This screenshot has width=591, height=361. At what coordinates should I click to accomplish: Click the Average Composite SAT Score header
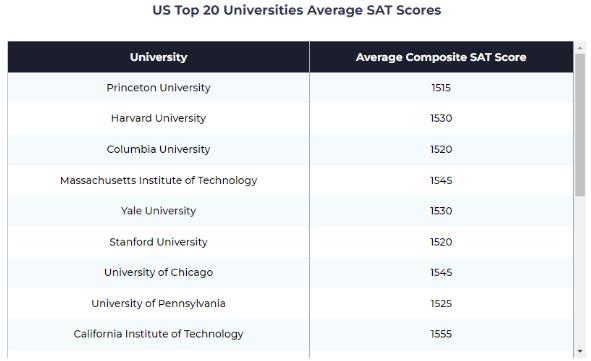[x=441, y=57]
